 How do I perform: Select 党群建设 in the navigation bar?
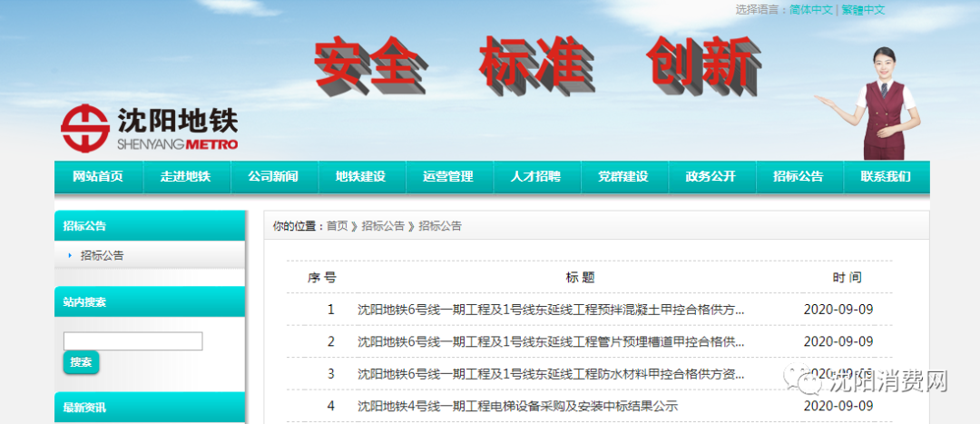tap(623, 177)
